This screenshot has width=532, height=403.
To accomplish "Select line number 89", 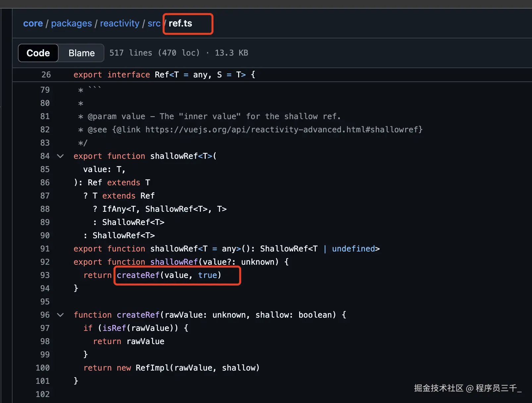I will coord(45,222).
